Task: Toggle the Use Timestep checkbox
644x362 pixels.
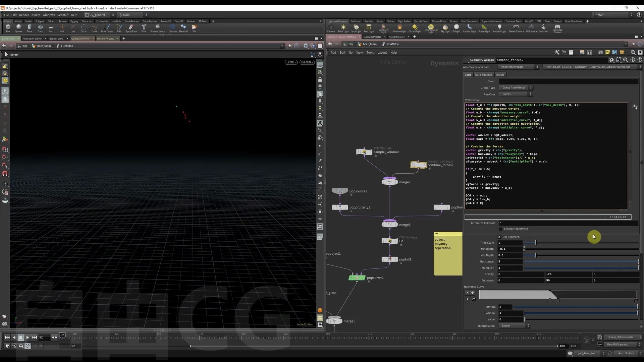Action: click(x=499, y=237)
